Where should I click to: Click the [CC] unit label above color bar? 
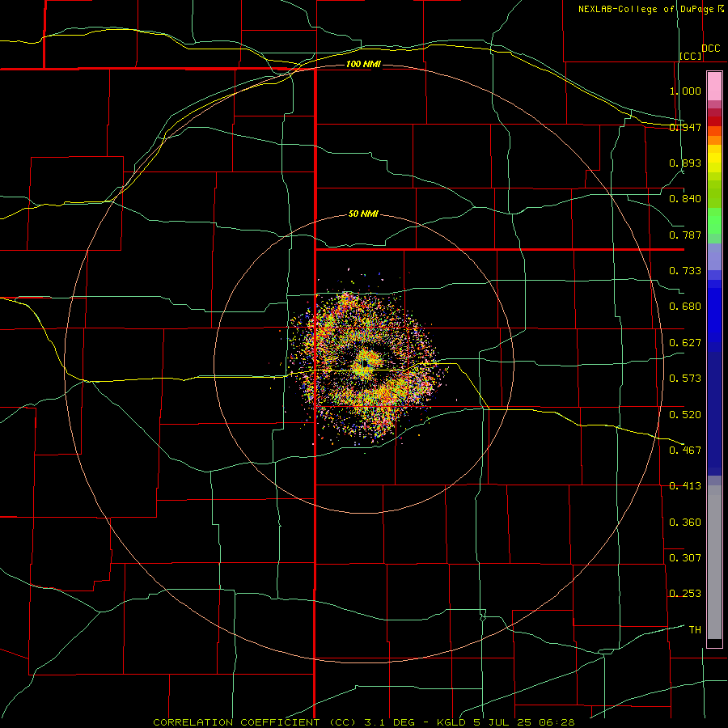tap(691, 56)
